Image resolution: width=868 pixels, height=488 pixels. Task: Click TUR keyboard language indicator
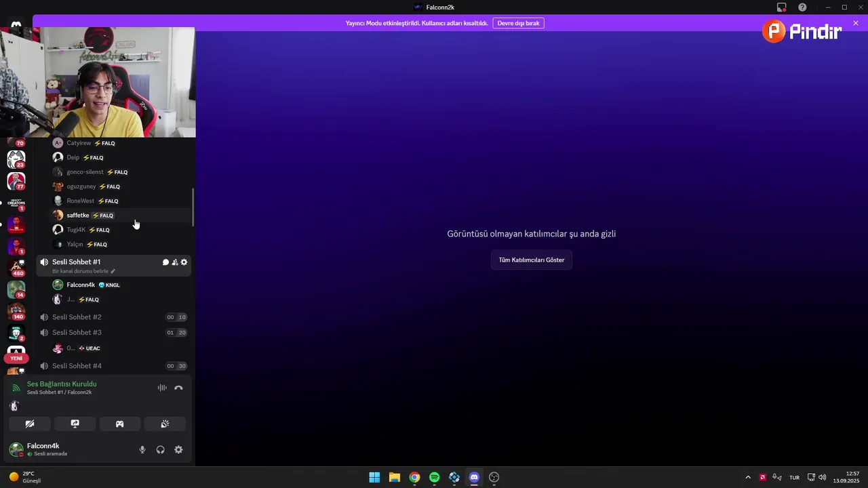[x=794, y=478]
